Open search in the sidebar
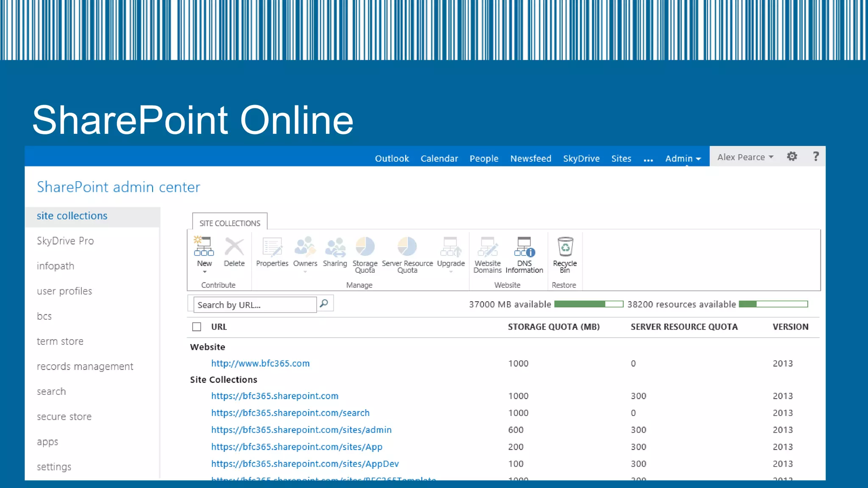 [51, 391]
